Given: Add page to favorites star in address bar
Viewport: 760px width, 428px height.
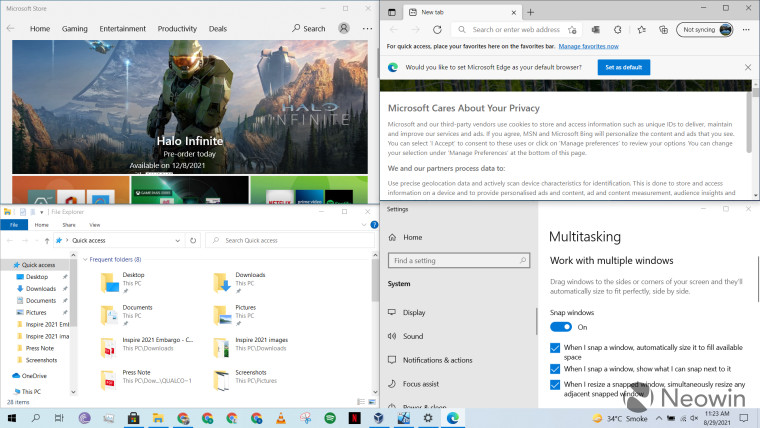Looking at the screenshot, I should 572,30.
